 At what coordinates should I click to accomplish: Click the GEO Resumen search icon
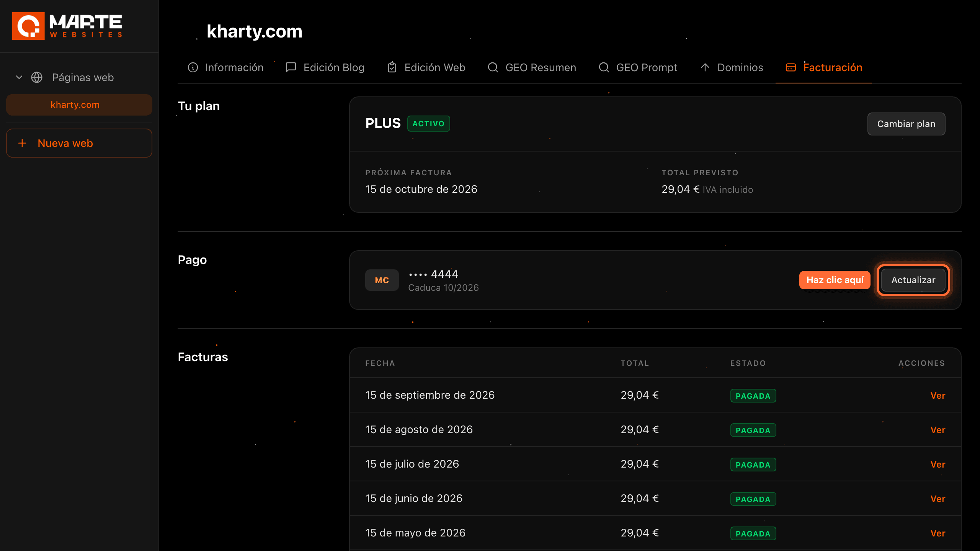coord(493,67)
